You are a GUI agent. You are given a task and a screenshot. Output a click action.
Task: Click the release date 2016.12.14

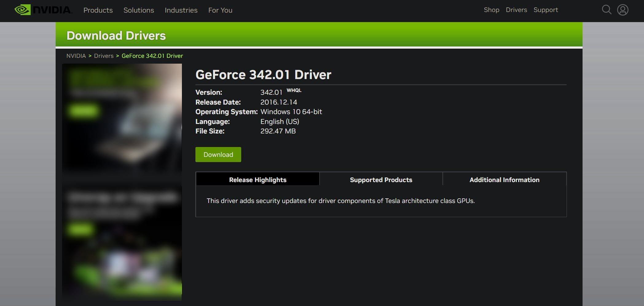click(279, 102)
